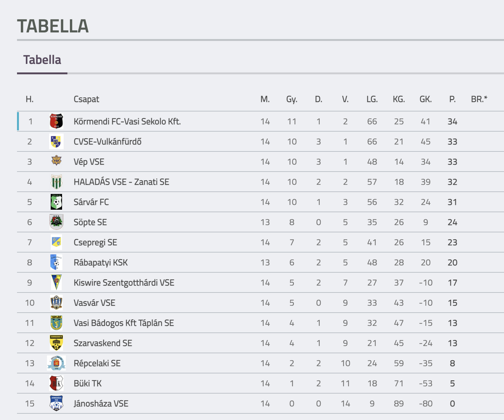The image size is (504, 420).
Task: Click the Répcelaki SE round logo
Action: coord(56,363)
